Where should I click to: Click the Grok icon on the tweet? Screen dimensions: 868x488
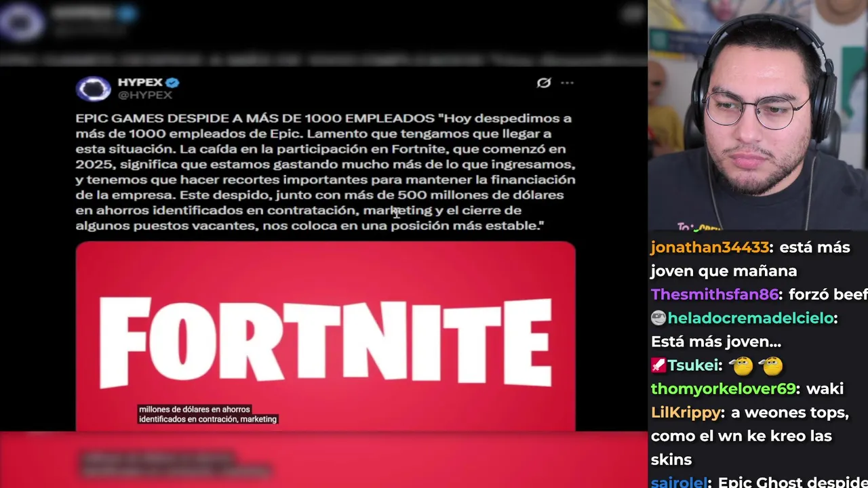543,83
